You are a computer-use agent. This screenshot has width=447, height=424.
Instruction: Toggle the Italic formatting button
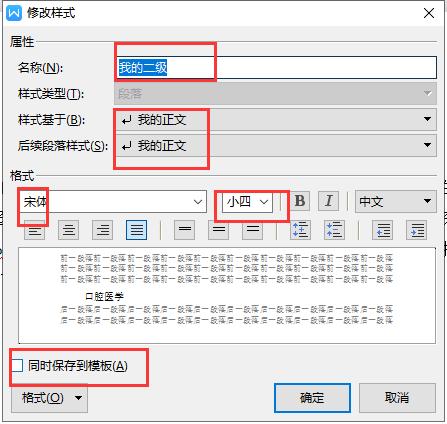point(328,201)
